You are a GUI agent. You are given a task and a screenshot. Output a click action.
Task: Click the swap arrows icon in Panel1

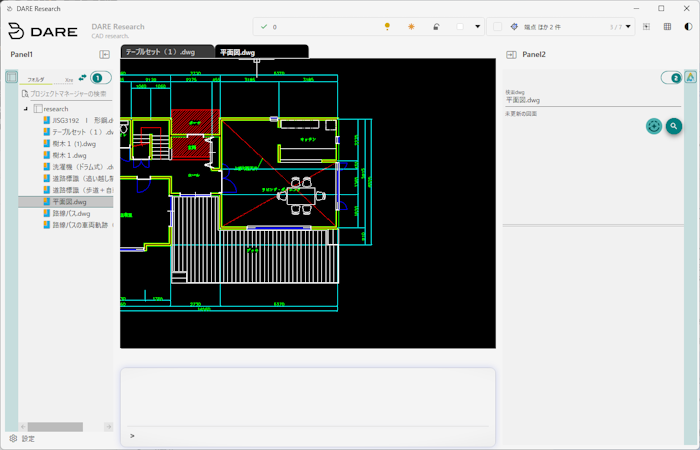(x=83, y=78)
